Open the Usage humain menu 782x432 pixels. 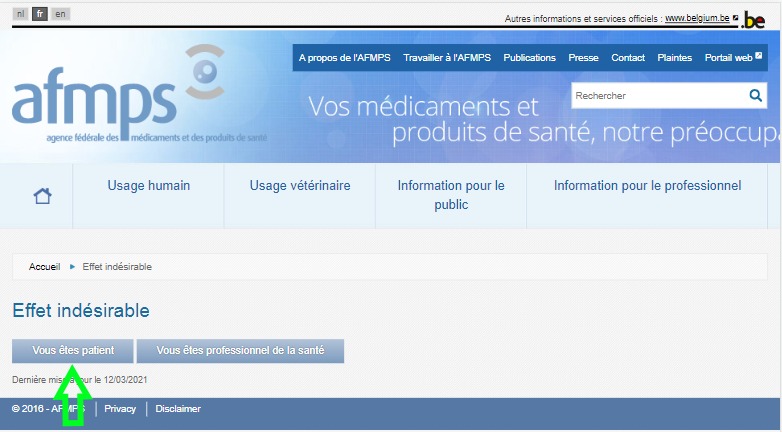pyautogui.click(x=149, y=186)
